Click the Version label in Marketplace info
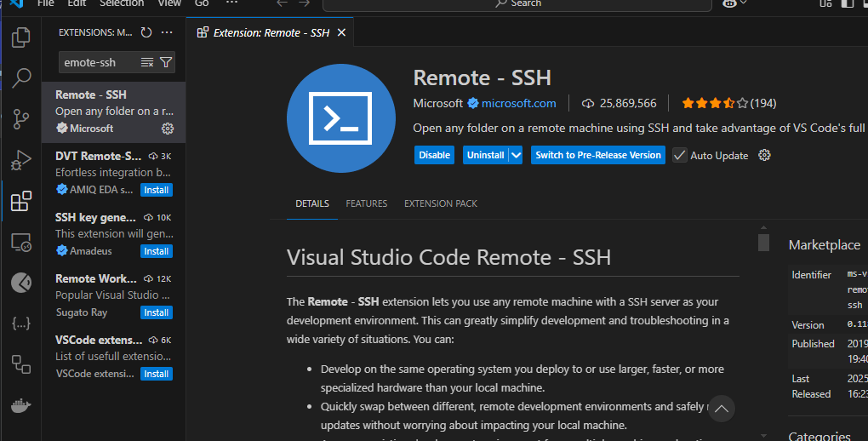 pos(808,325)
